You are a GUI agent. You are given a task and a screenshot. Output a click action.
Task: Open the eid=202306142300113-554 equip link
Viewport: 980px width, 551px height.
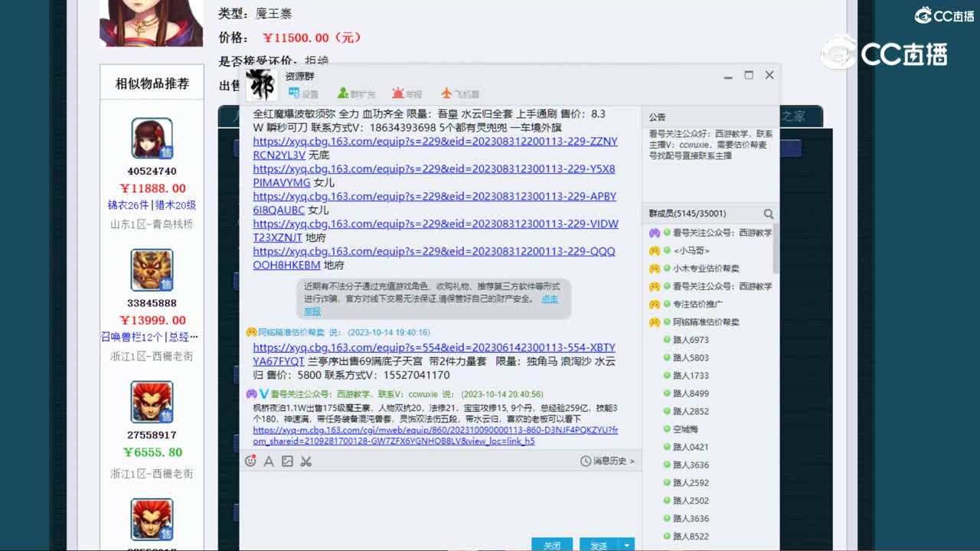434,354
